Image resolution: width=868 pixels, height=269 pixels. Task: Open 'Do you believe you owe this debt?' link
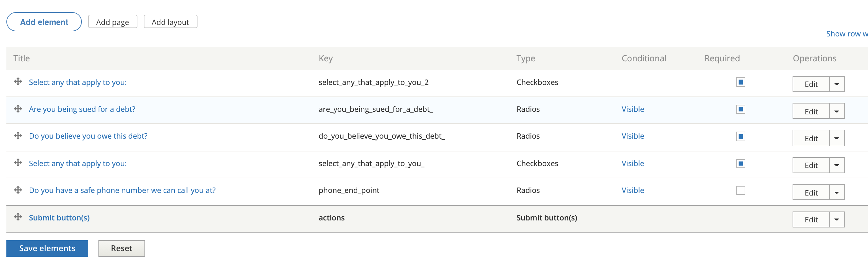coord(88,136)
